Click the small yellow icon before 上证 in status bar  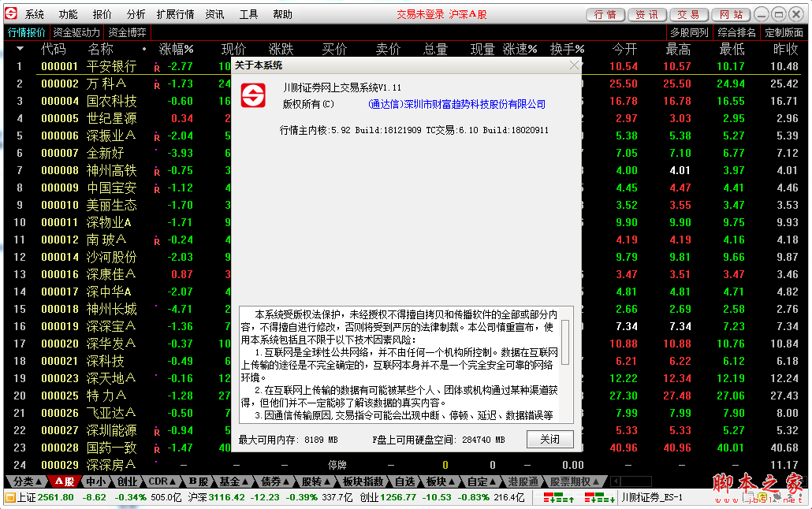(x=9, y=498)
